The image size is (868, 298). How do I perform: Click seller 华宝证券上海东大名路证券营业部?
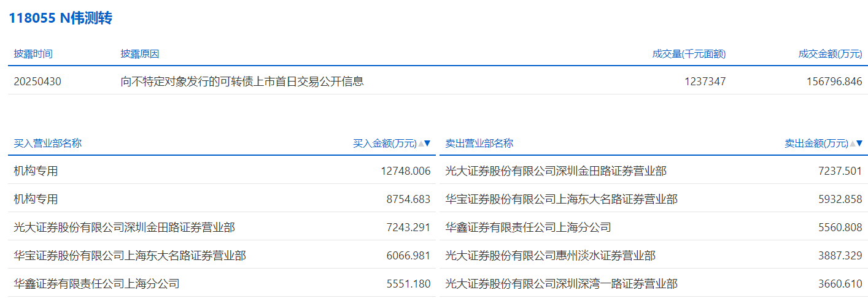point(561,199)
